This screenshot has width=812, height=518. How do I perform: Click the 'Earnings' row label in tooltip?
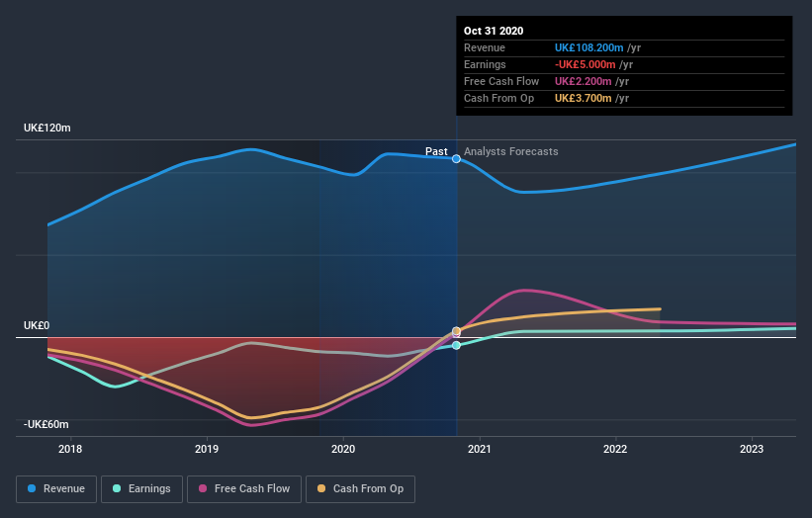(485, 64)
